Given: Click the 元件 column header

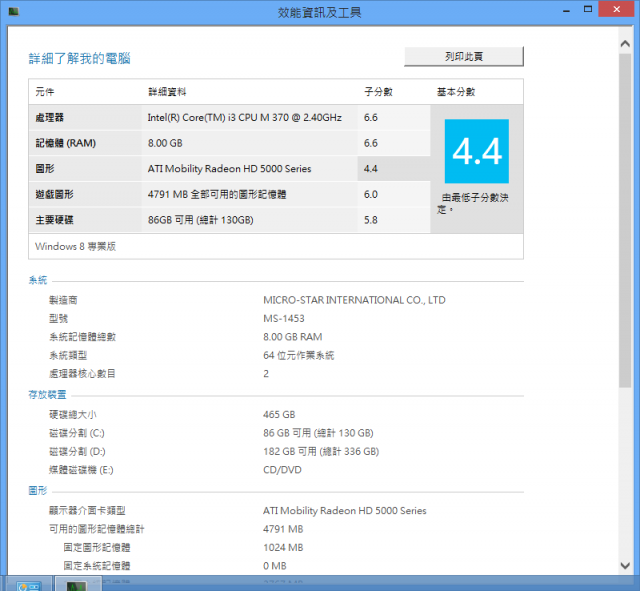Looking at the screenshot, I should pos(44,92).
